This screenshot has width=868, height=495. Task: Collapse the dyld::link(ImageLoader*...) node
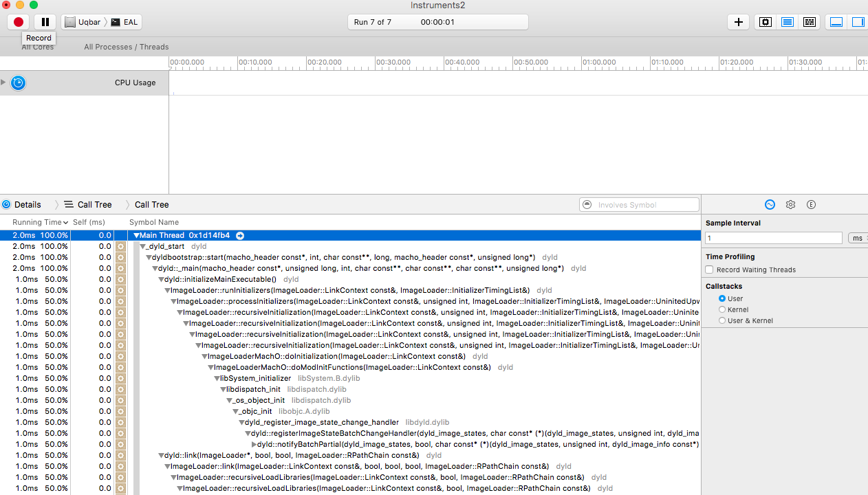click(161, 455)
